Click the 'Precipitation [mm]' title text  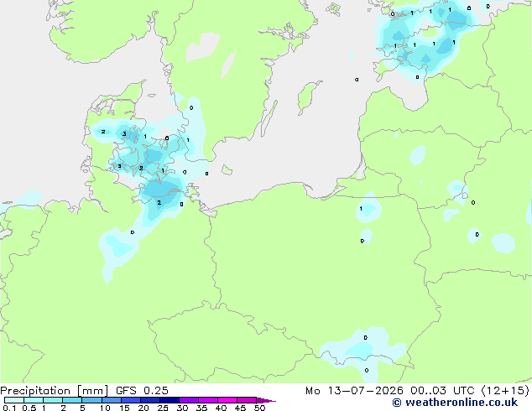click(54, 391)
